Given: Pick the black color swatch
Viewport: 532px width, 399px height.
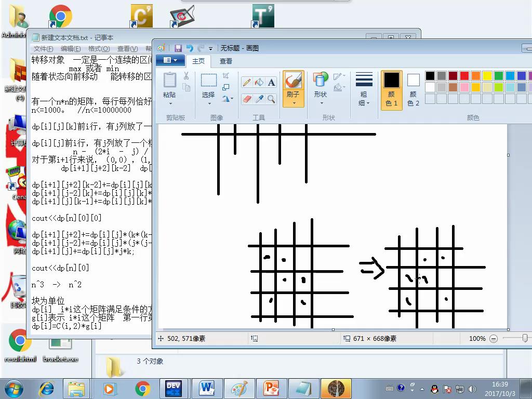Looking at the screenshot, I should coord(430,76).
